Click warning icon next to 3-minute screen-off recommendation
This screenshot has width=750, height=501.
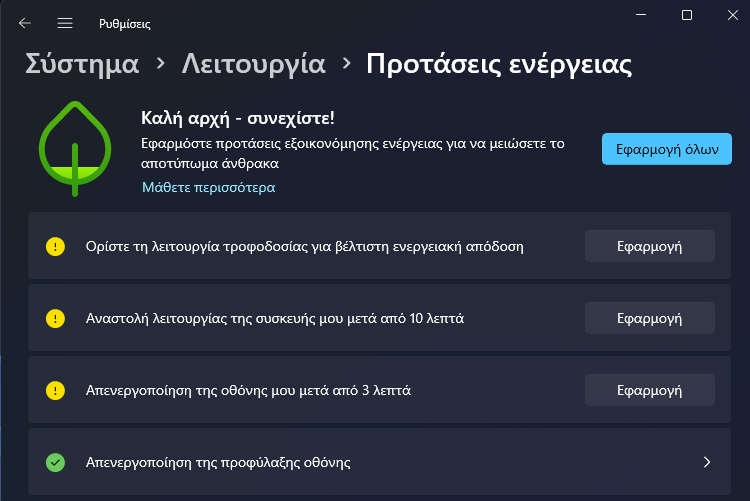(55, 390)
